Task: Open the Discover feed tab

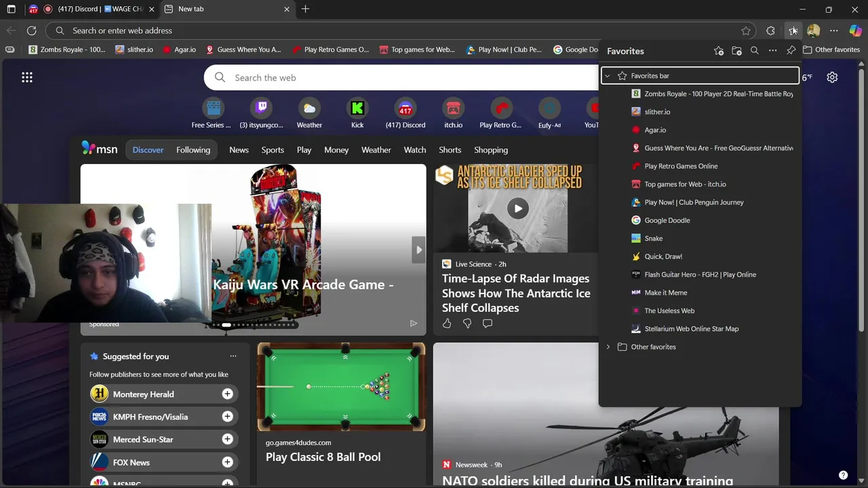Action: click(148, 150)
